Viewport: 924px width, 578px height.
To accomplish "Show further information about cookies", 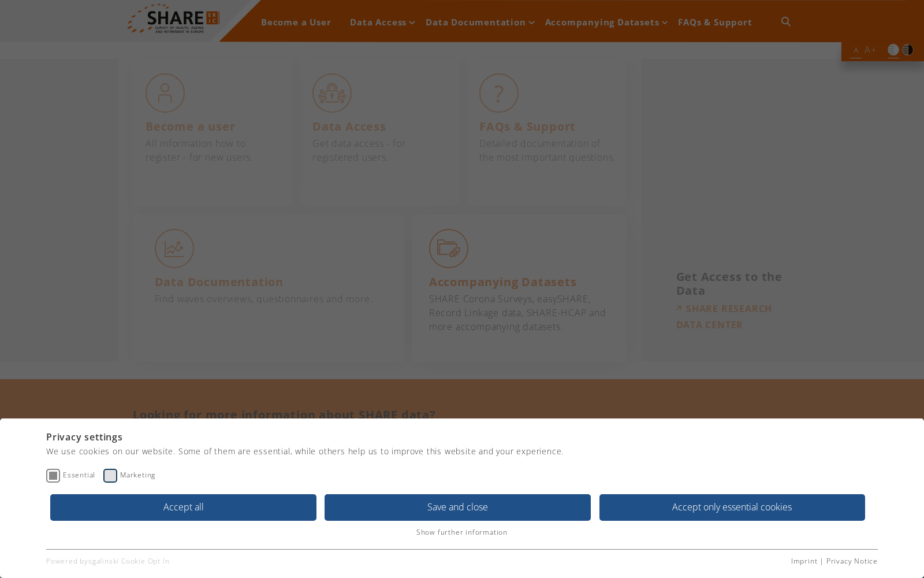I will (x=462, y=532).
